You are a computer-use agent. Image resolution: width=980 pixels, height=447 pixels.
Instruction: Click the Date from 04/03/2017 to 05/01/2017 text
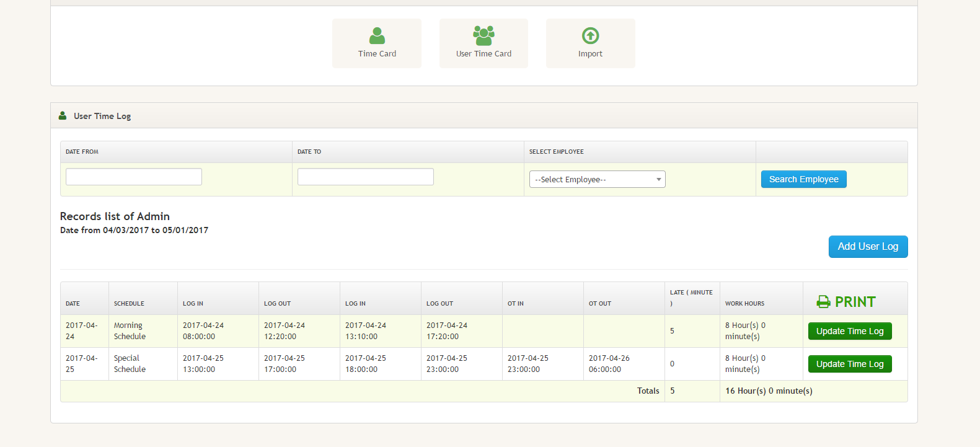[x=134, y=230]
